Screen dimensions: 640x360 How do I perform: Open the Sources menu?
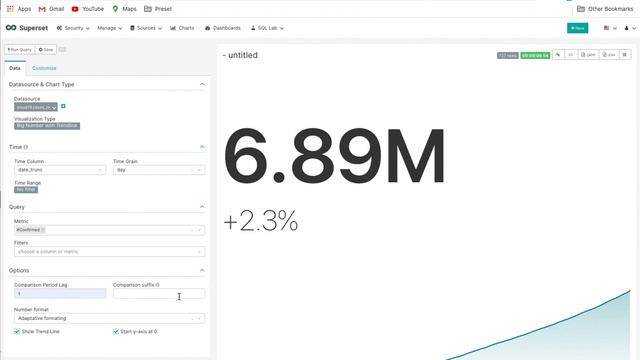click(146, 28)
